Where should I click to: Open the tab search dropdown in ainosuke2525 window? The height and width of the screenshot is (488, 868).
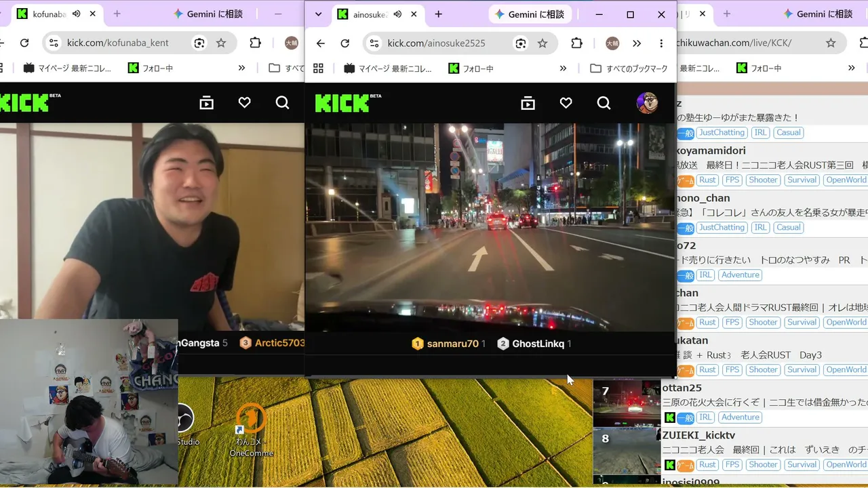(318, 14)
